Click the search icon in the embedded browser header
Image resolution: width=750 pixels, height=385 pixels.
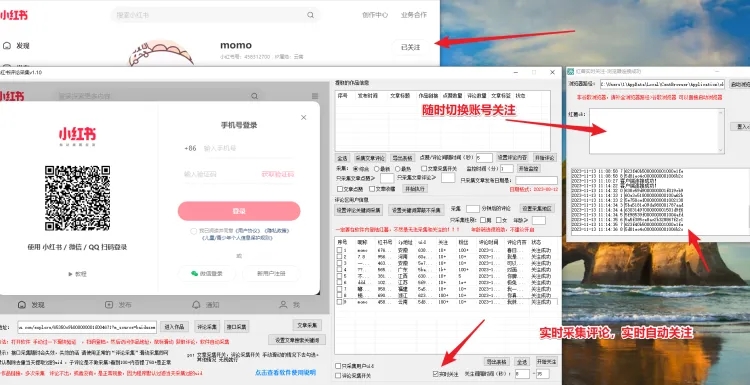pyautogui.click(x=254, y=96)
